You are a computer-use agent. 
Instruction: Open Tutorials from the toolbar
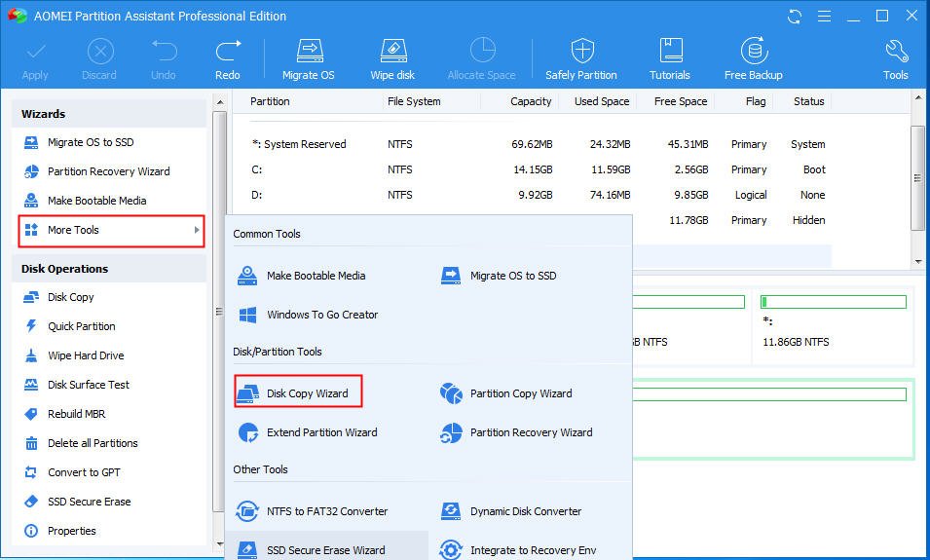[x=670, y=58]
